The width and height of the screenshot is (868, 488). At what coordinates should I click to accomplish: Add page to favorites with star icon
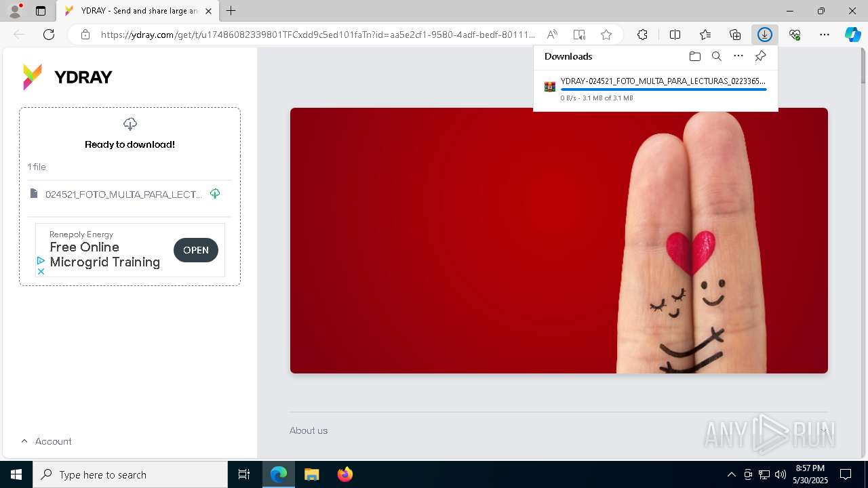(606, 35)
